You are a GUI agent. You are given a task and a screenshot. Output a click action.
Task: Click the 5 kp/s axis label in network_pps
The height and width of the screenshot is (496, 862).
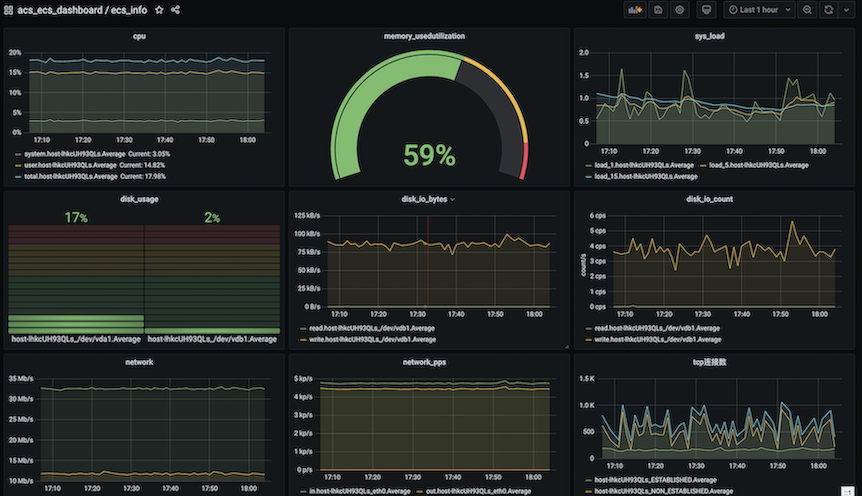[x=303, y=379]
